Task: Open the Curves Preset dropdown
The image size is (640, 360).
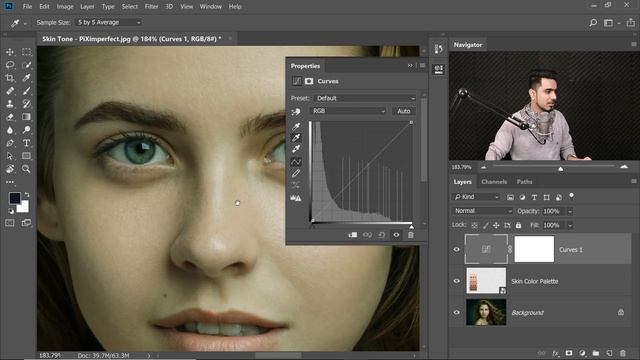Action: tap(365, 98)
